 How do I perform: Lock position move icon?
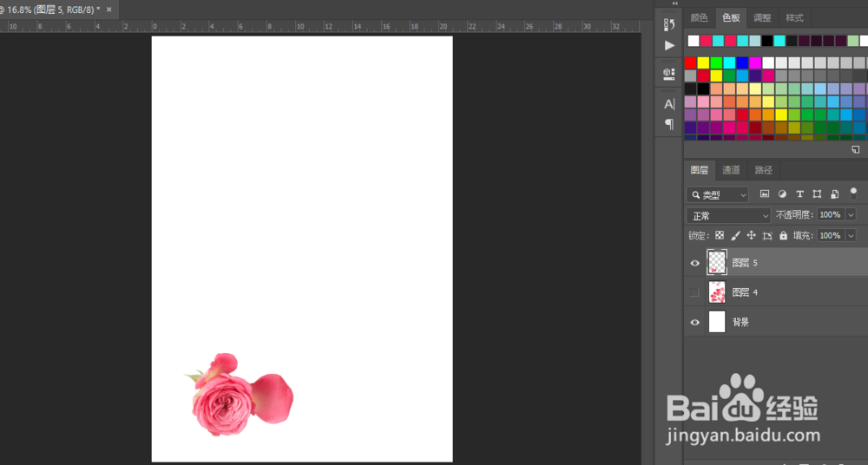751,235
